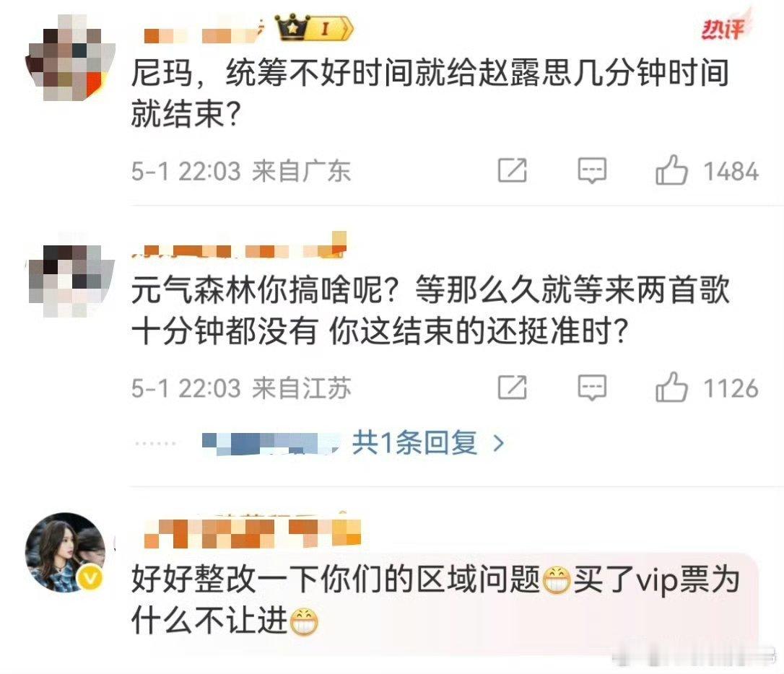Image resolution: width=784 pixels, height=674 pixels.
Task: Reply to the comment from Jiangsu
Action: [592, 388]
